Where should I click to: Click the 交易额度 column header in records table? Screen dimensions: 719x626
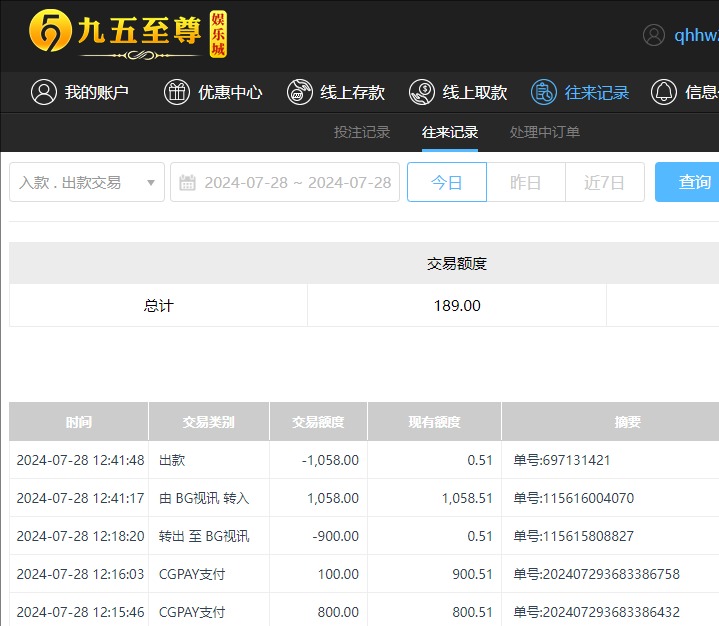click(x=318, y=422)
